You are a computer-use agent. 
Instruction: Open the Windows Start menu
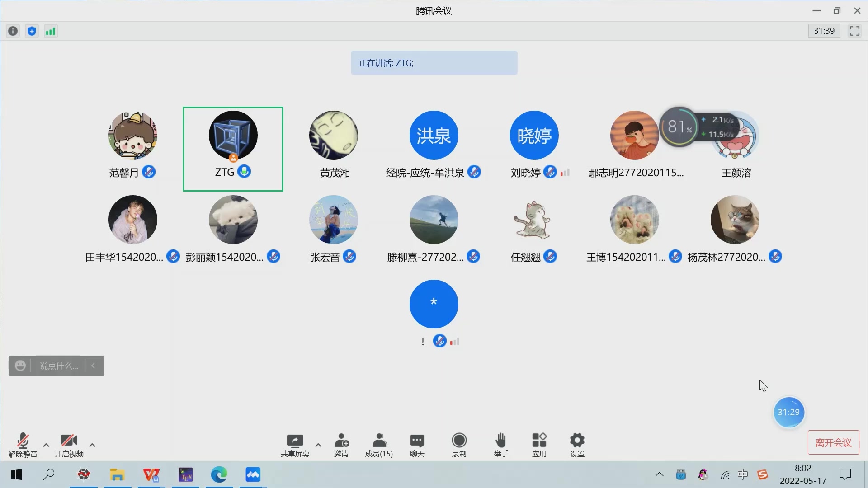click(16, 474)
